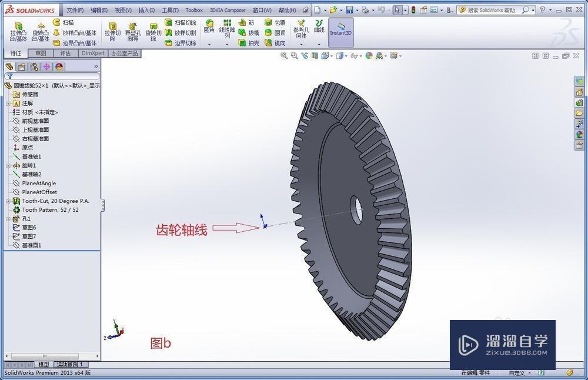Screen dimensions: 588x380
Task: Open the DisplayManager tab icon
Action: point(59,67)
